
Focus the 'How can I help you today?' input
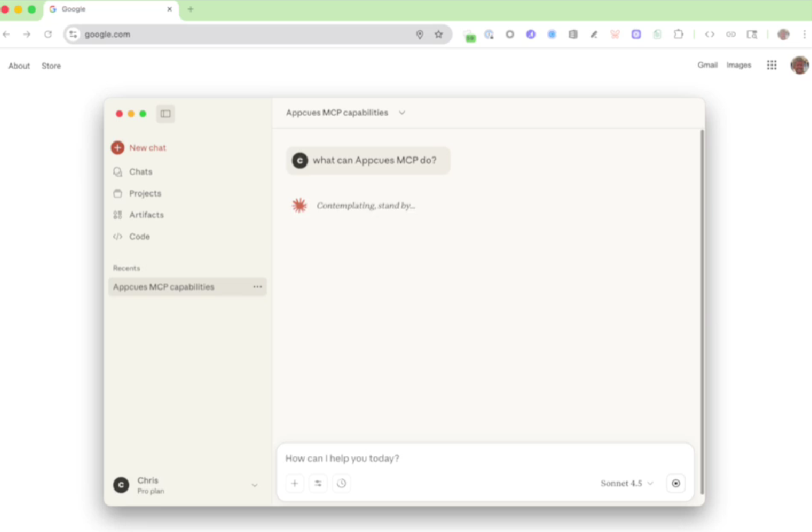pyautogui.click(x=486, y=458)
